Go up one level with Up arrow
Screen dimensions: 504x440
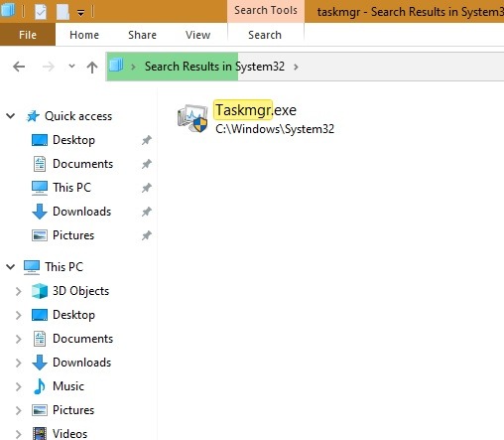[x=92, y=68]
